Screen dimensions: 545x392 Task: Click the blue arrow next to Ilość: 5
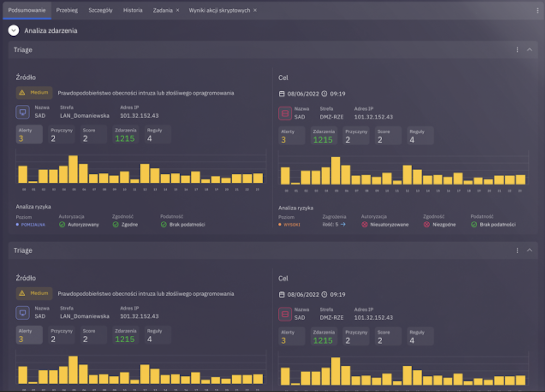(343, 224)
